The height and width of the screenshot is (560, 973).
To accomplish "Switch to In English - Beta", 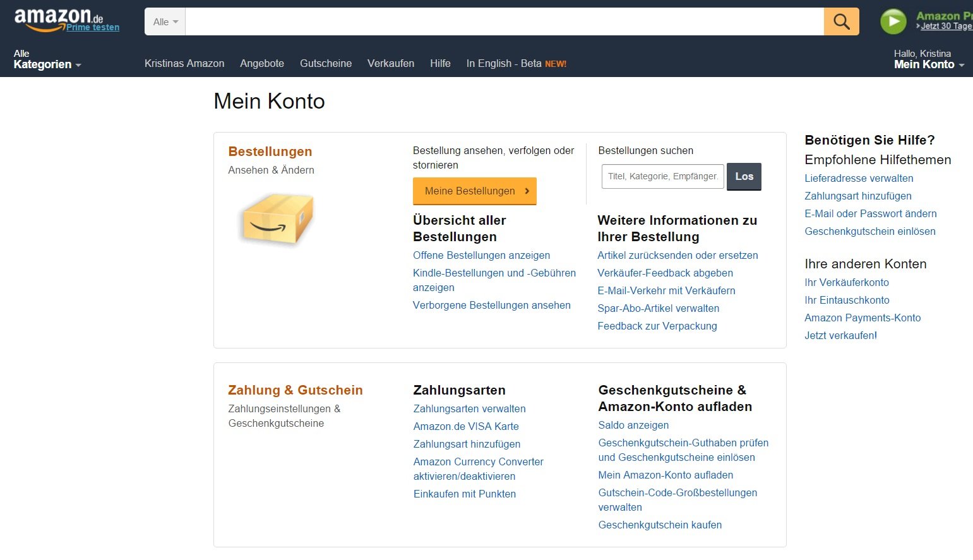I will pos(516,63).
